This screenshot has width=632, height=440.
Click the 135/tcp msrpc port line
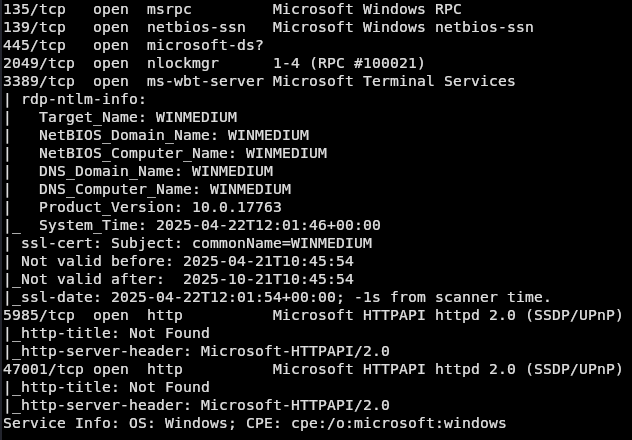click(x=232, y=9)
